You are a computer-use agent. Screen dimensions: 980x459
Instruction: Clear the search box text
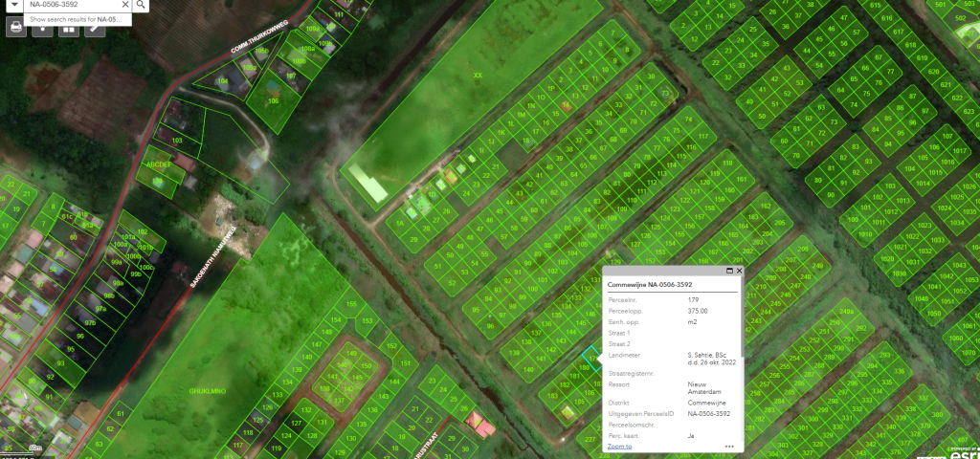point(125,5)
